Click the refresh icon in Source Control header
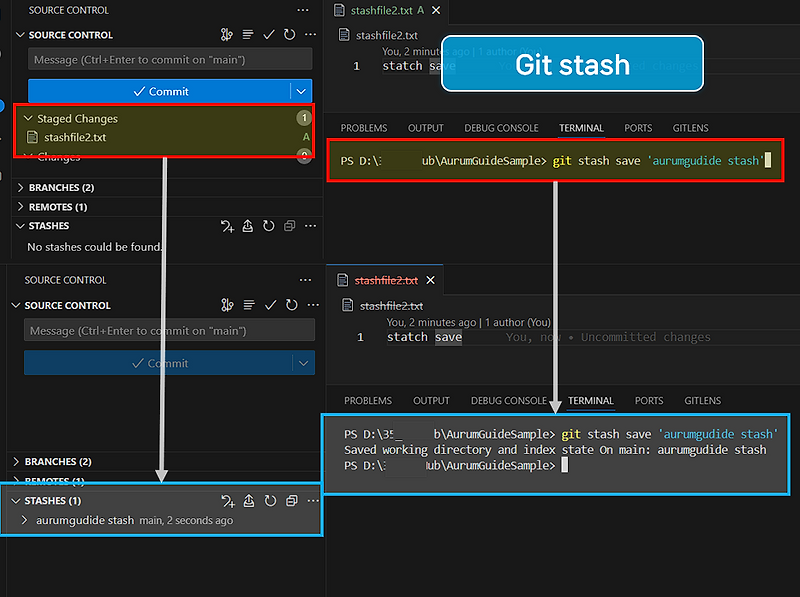The width and height of the screenshot is (800, 597). pyautogui.click(x=288, y=34)
